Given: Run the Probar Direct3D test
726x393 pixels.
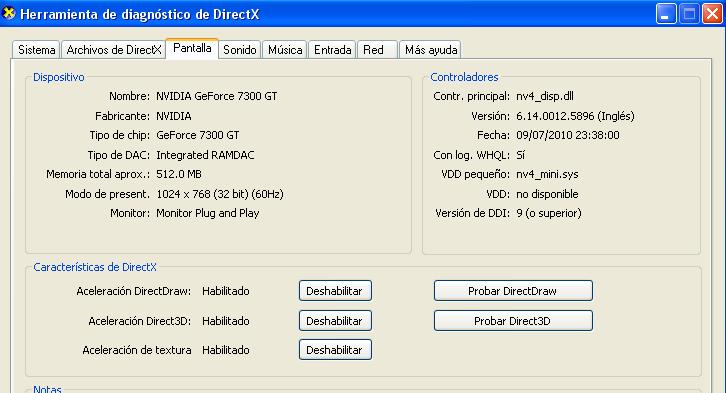Looking at the screenshot, I should 513,321.
